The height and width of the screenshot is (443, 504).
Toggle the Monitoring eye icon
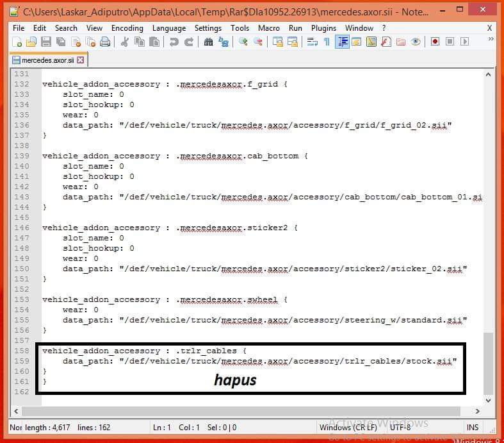[x=416, y=42]
